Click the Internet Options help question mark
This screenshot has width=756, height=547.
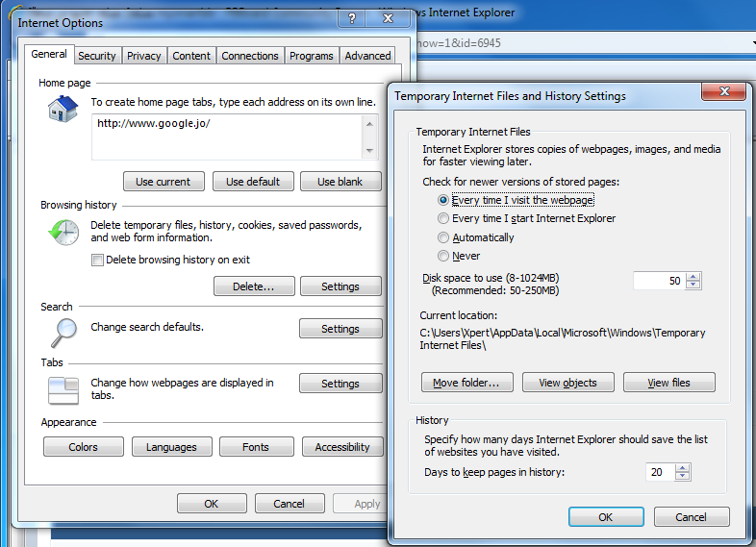tap(352, 19)
